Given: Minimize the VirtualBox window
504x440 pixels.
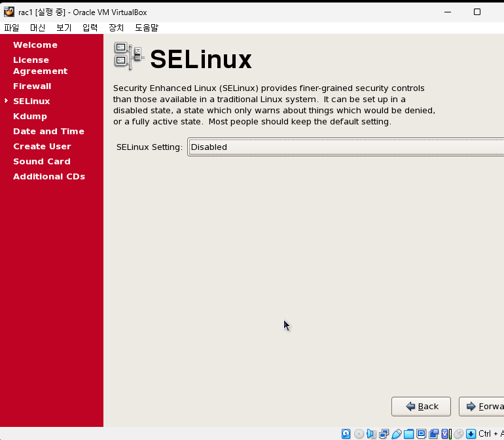Looking at the screenshot, I should 448,12.
